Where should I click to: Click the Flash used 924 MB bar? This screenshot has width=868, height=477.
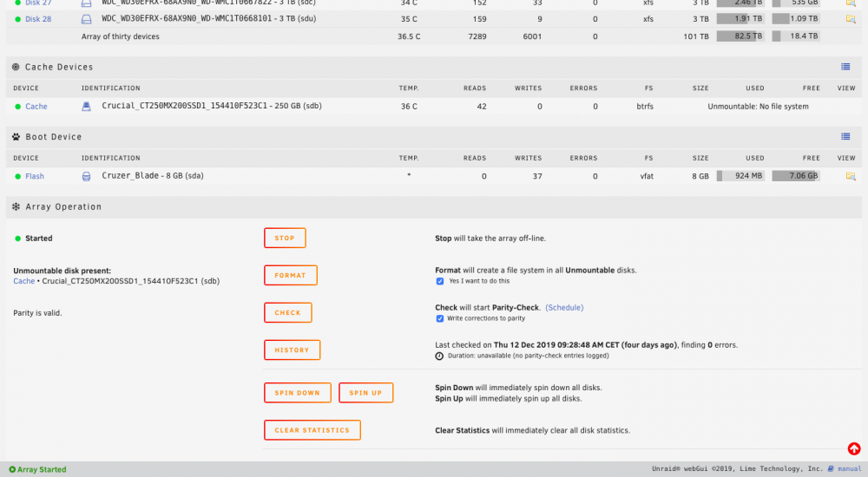(740, 176)
